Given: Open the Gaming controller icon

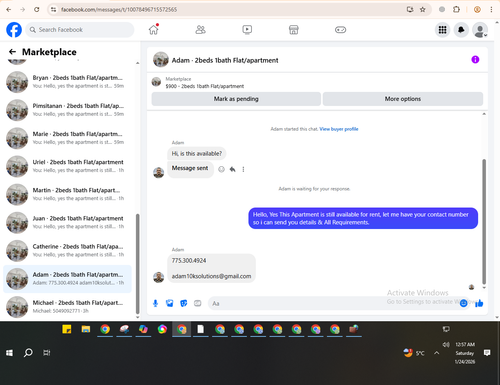Looking at the screenshot, I should click(x=340, y=30).
